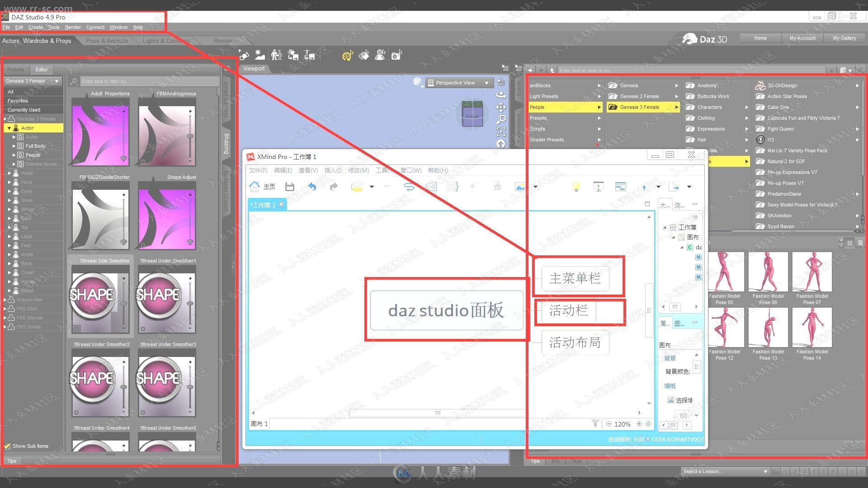Switch content library to list view
The image size is (868, 488).
coord(860,243)
